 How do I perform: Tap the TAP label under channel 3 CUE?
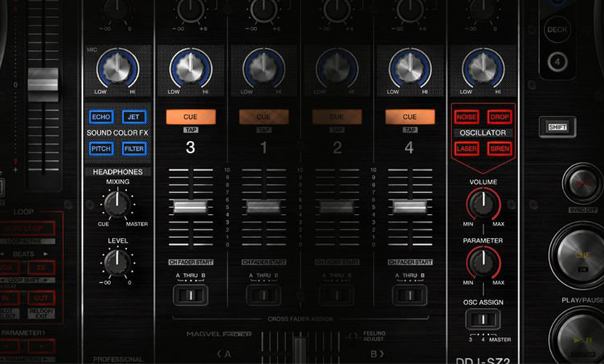pos(191,130)
